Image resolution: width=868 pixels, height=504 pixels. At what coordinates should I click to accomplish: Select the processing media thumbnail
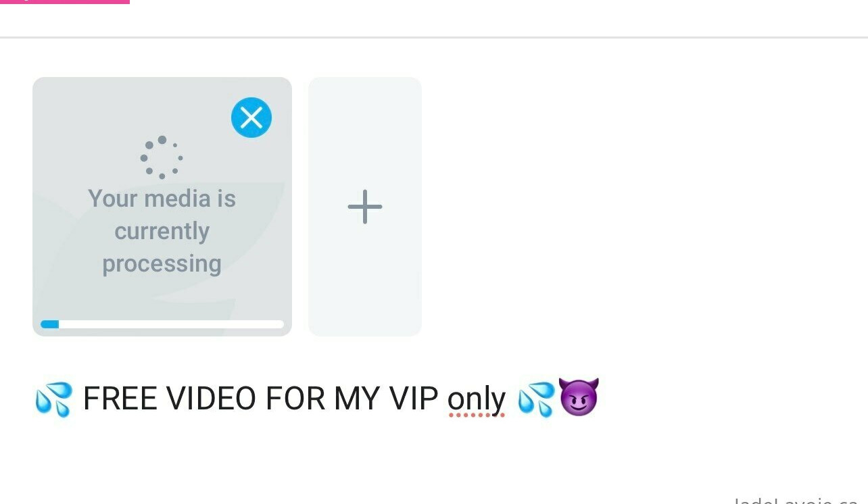point(162,207)
